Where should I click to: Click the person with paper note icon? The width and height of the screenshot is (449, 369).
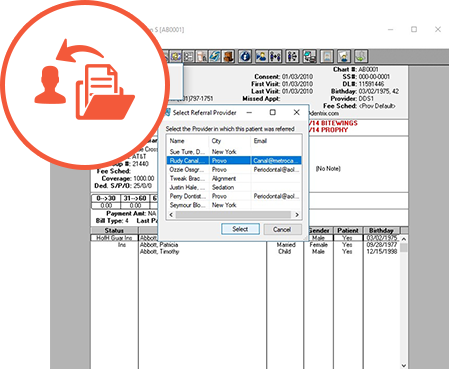344,56
